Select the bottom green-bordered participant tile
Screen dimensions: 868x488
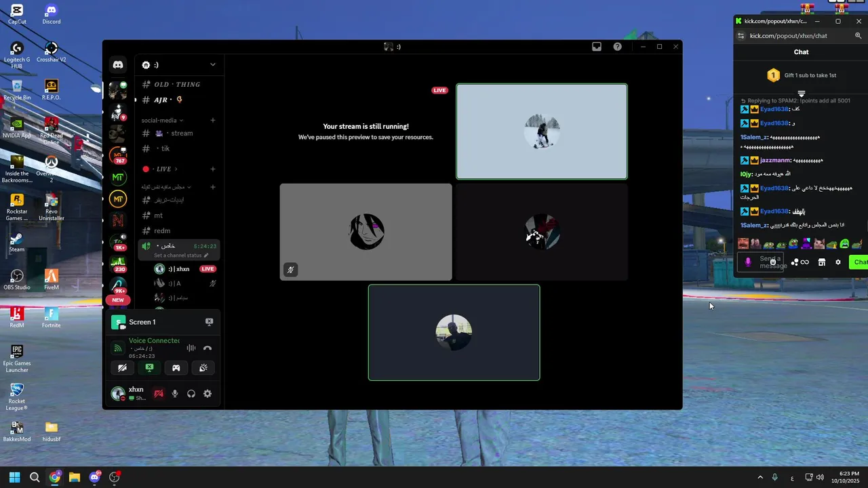[x=454, y=332]
